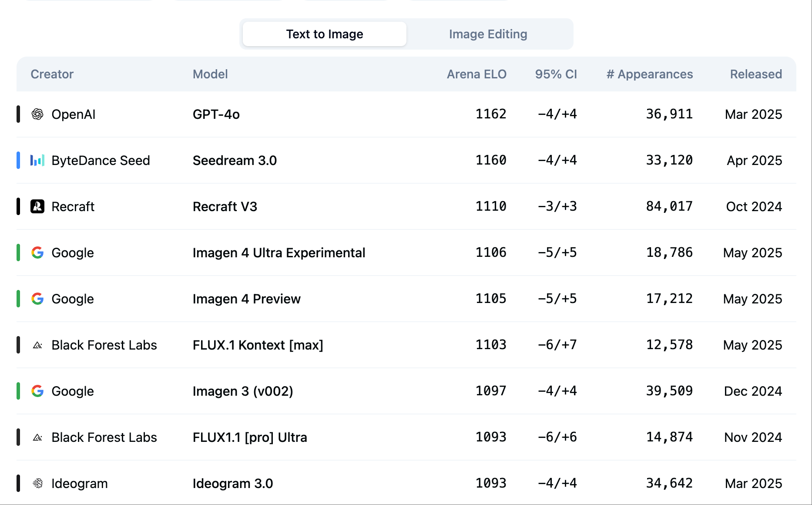Click the ELO score 1110

tap(491, 206)
